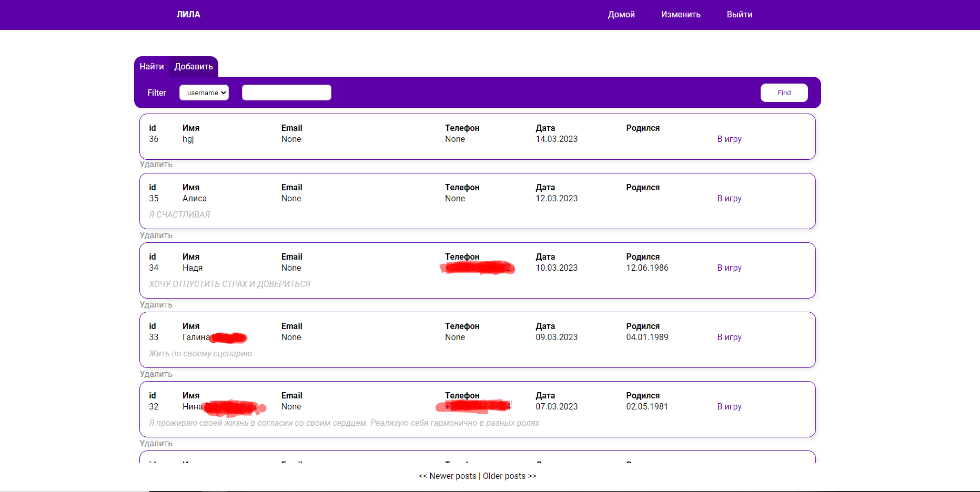Click inside the filter search field
This screenshot has width=980, height=492.
[286, 92]
